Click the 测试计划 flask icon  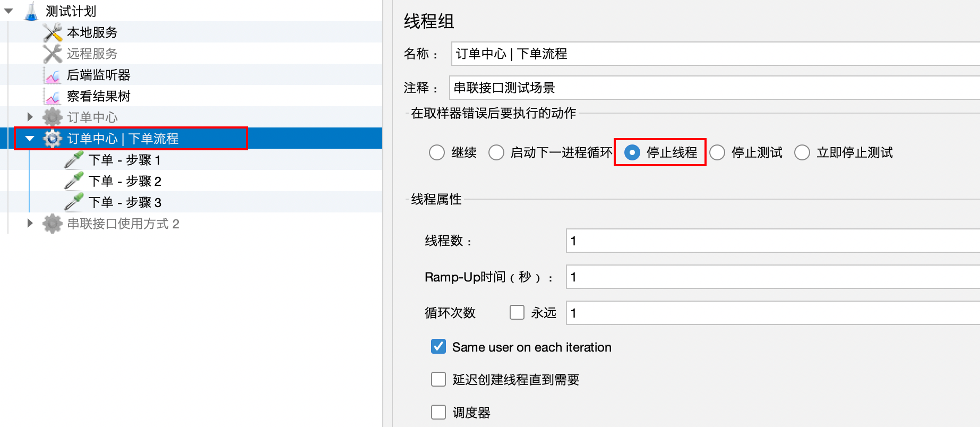pos(32,11)
